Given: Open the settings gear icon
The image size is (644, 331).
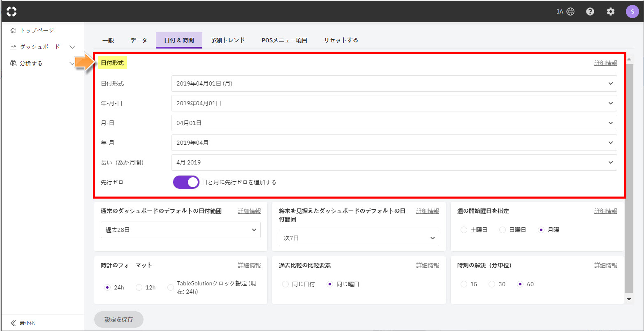Looking at the screenshot, I should [x=611, y=12].
